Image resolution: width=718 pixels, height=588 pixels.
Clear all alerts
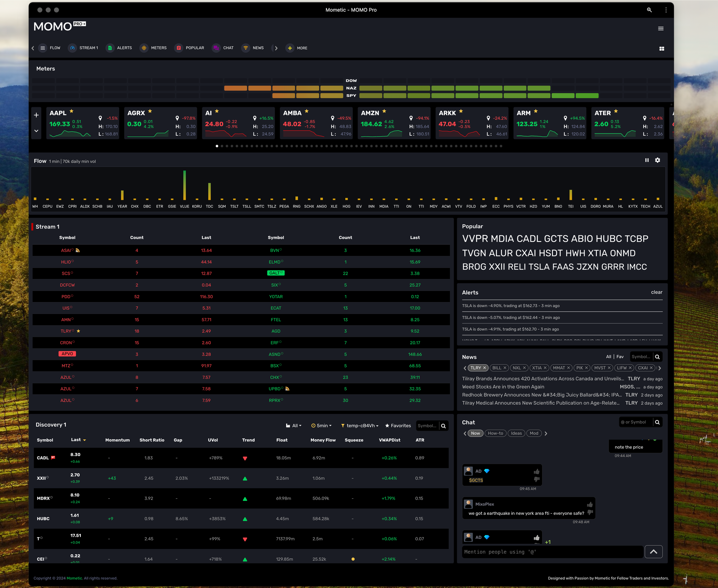[x=656, y=292]
